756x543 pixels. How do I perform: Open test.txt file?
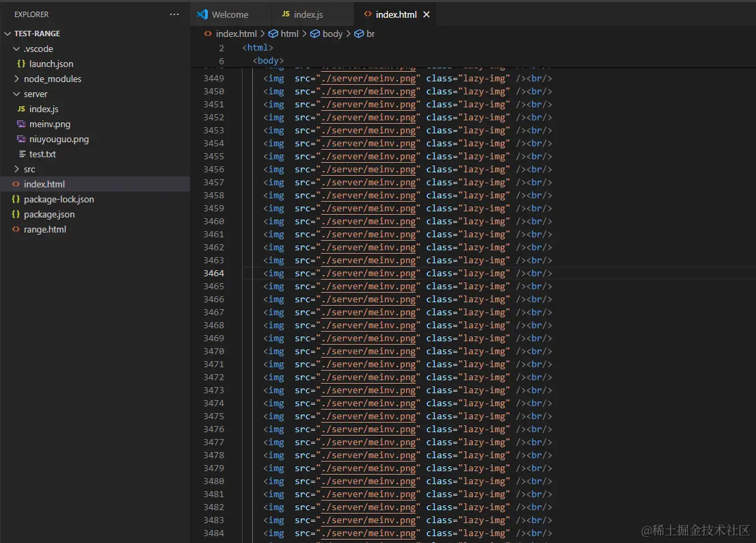click(x=42, y=154)
